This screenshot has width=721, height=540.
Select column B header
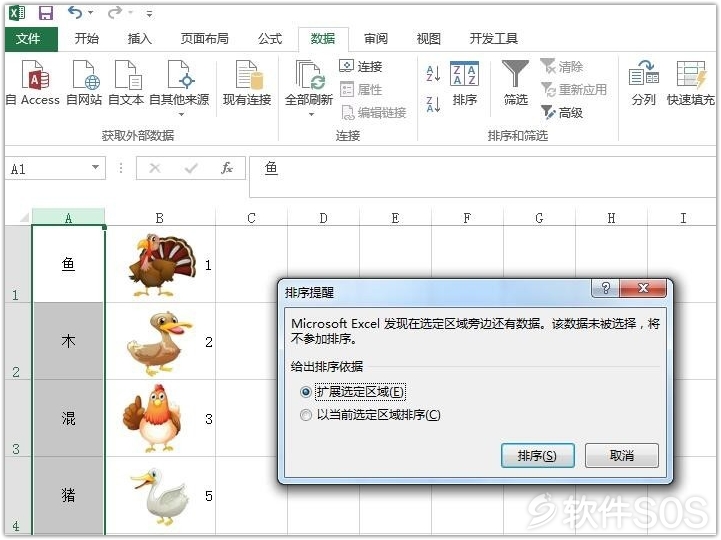[x=160, y=217]
